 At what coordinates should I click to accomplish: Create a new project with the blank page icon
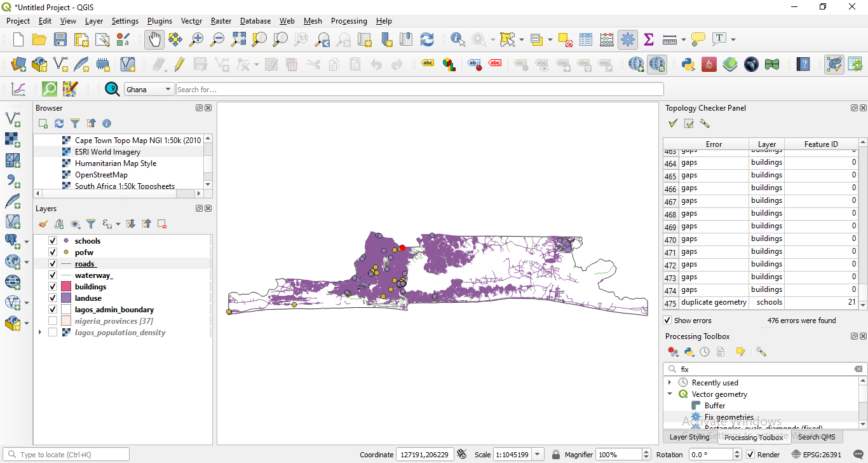point(18,39)
